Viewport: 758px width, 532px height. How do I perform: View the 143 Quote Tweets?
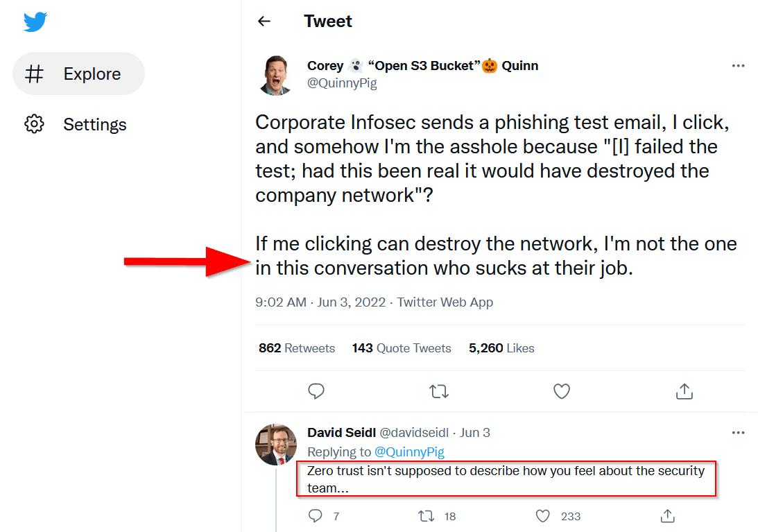[402, 347]
